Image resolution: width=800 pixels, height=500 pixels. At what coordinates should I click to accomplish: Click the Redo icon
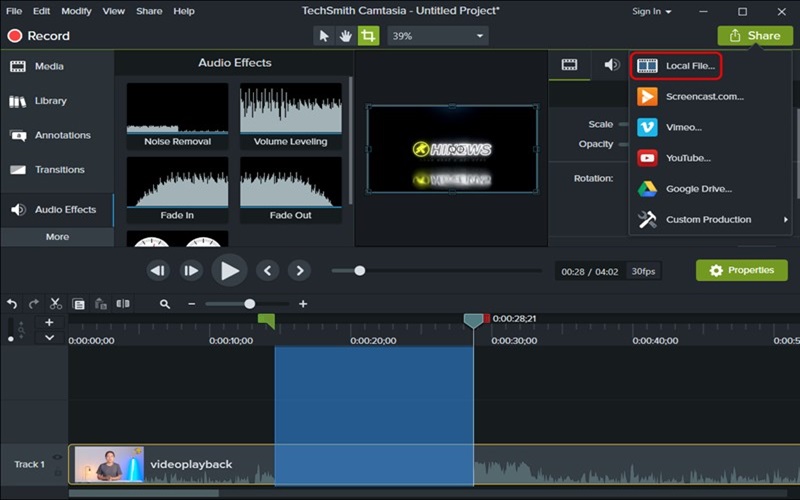[x=34, y=304]
